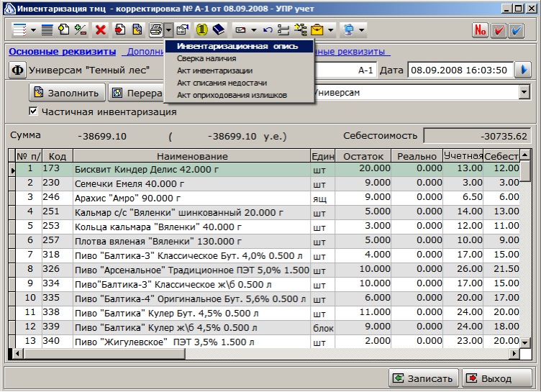Open the Универсам warehouse combo box arrow
Image resolution: width=541 pixels, height=392 pixels.
pos(524,92)
